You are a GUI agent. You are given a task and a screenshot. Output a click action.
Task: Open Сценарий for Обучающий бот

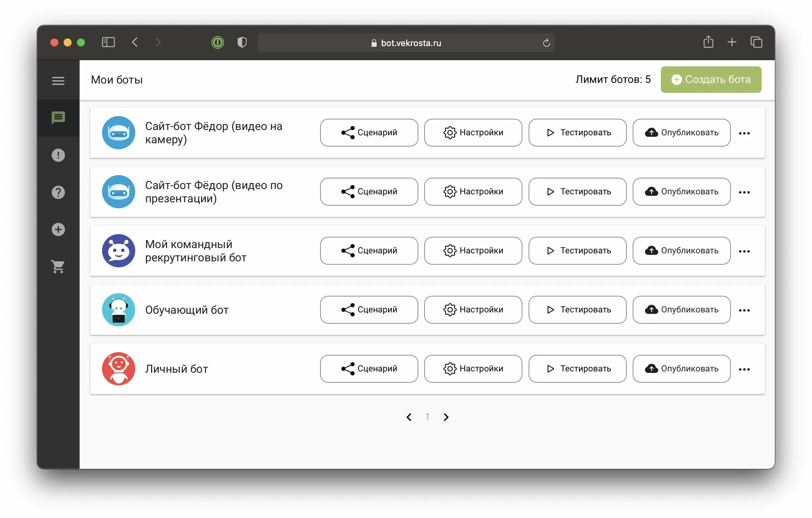pos(369,310)
